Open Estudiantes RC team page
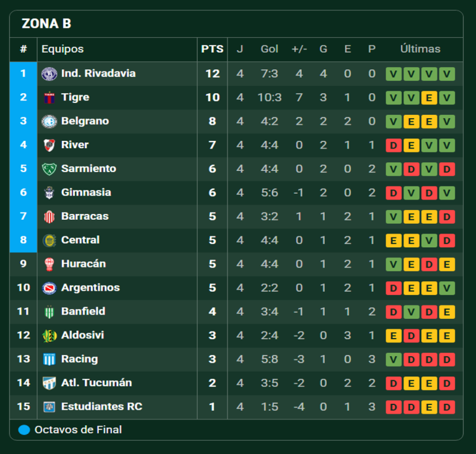 101,407
